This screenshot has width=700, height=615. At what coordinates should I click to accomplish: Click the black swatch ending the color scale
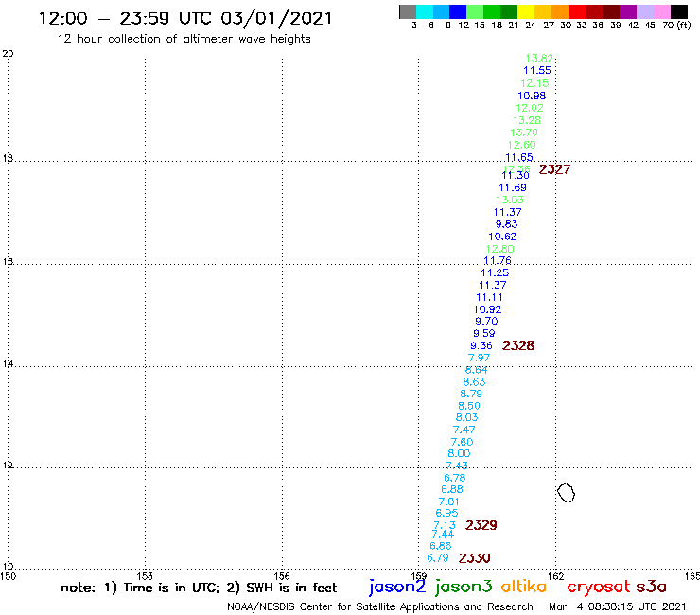tap(679, 11)
